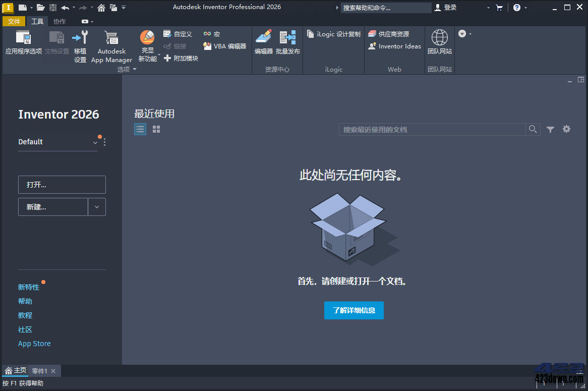This screenshot has height=391, width=588.
Task: Switch recent documents to grid view
Action: [x=156, y=129]
